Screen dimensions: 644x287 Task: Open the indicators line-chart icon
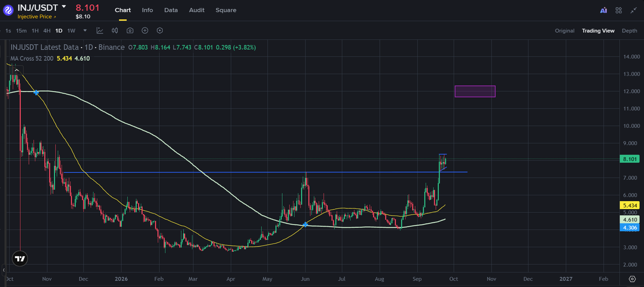(x=100, y=31)
